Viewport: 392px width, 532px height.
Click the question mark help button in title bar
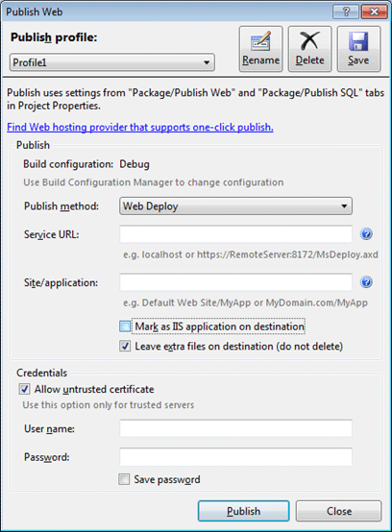point(346,12)
